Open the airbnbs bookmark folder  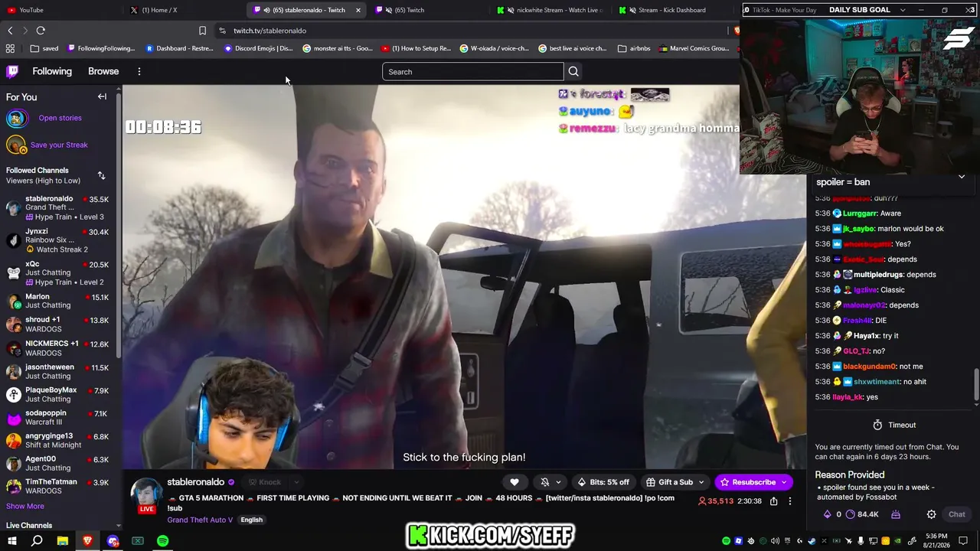click(x=634, y=48)
